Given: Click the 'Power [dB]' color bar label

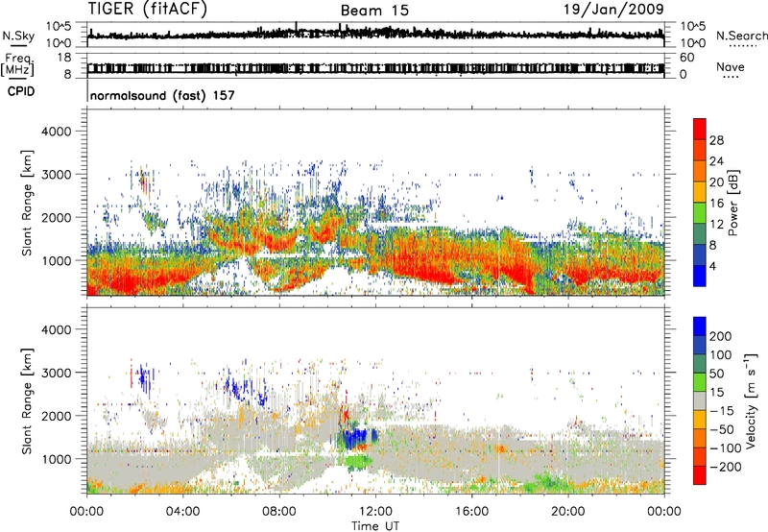Looking at the screenshot, I should 732,203.
